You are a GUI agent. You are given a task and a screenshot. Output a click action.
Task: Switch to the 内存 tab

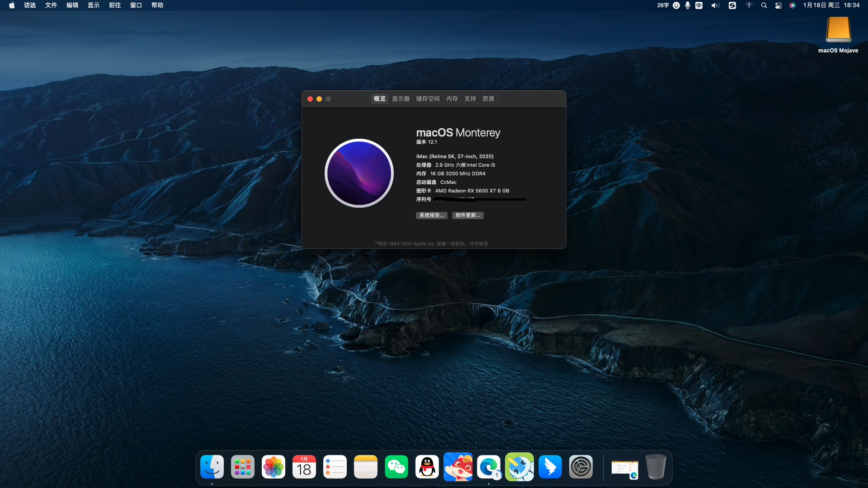[x=452, y=99]
